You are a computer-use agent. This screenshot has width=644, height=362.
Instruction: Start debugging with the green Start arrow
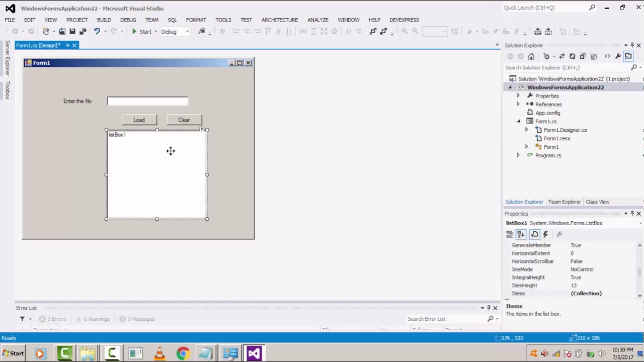(x=134, y=31)
